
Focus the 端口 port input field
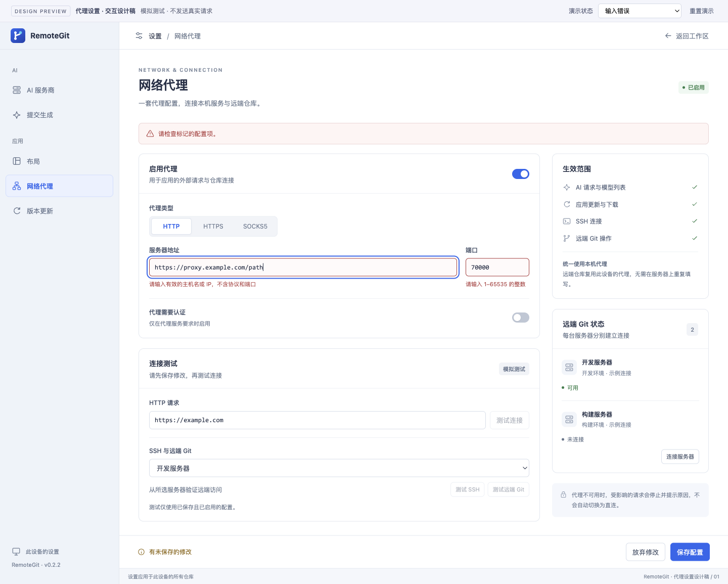click(497, 267)
